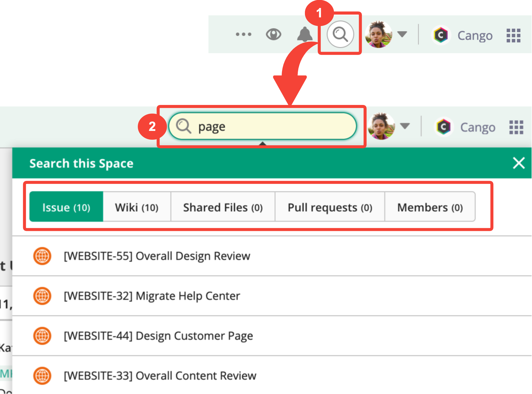The height and width of the screenshot is (394, 532).
Task: Click Cango logo in lower header bar
Action: (444, 127)
